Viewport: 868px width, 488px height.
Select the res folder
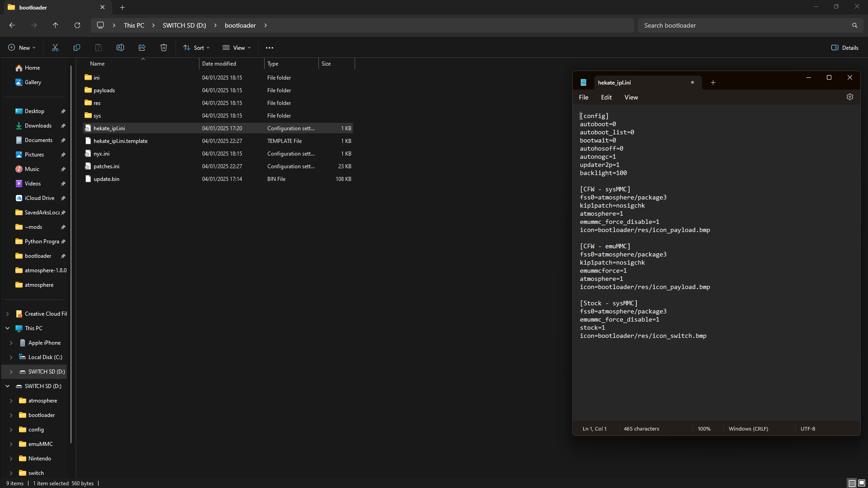[218, 103]
